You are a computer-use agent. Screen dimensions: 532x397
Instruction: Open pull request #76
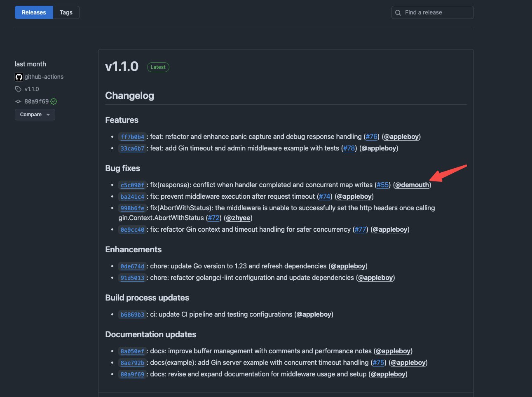[372, 136]
